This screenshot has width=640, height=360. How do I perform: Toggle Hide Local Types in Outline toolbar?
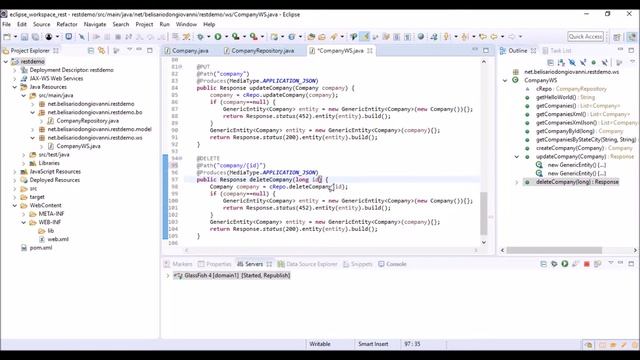coord(604,62)
